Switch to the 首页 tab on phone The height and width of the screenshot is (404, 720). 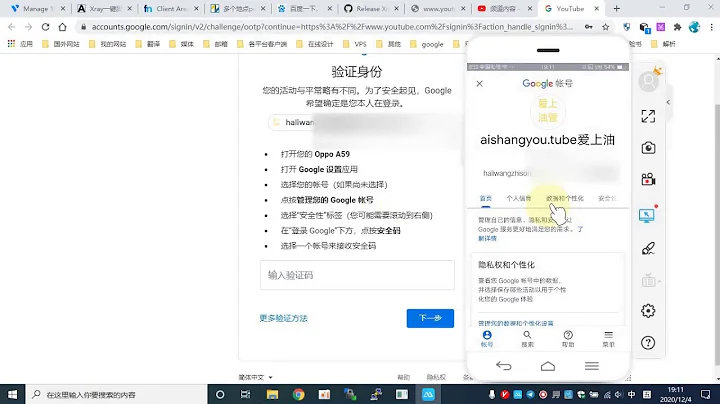tap(485, 198)
